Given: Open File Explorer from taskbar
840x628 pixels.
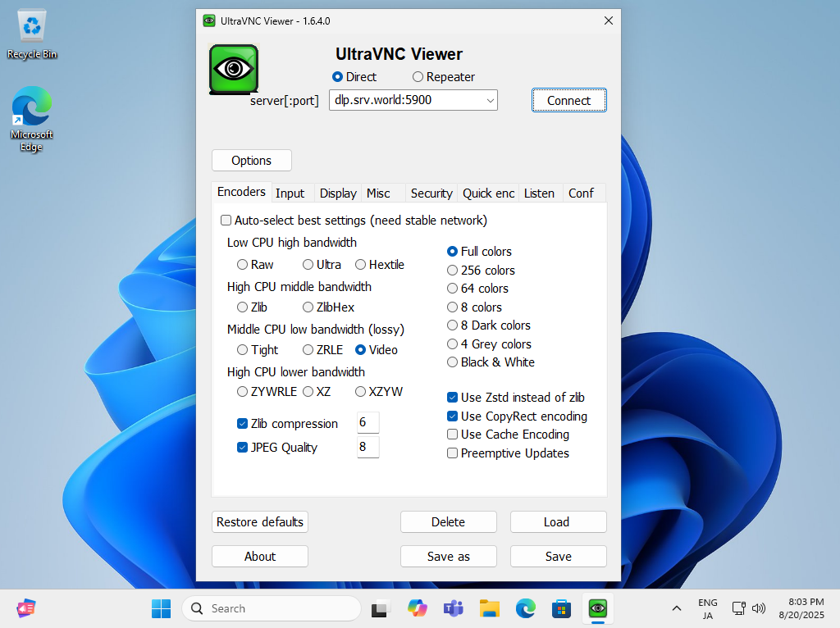Looking at the screenshot, I should [489, 608].
